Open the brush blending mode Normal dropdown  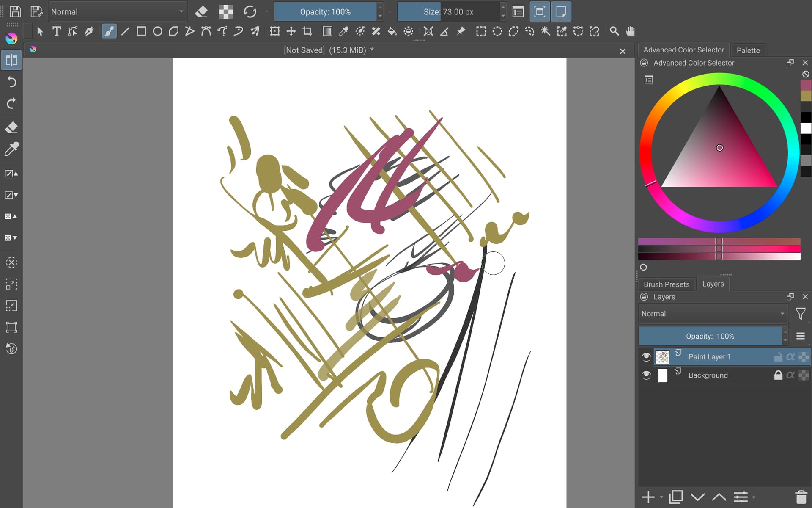(118, 12)
